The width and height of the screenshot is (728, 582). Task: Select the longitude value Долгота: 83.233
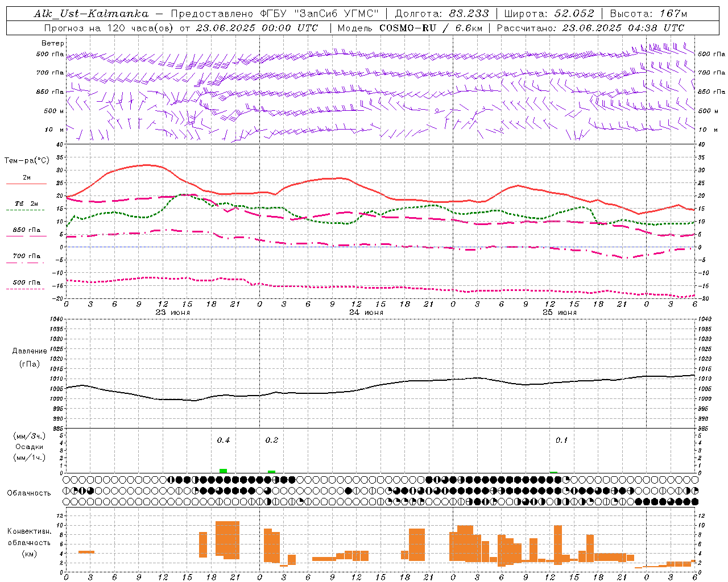(x=441, y=14)
